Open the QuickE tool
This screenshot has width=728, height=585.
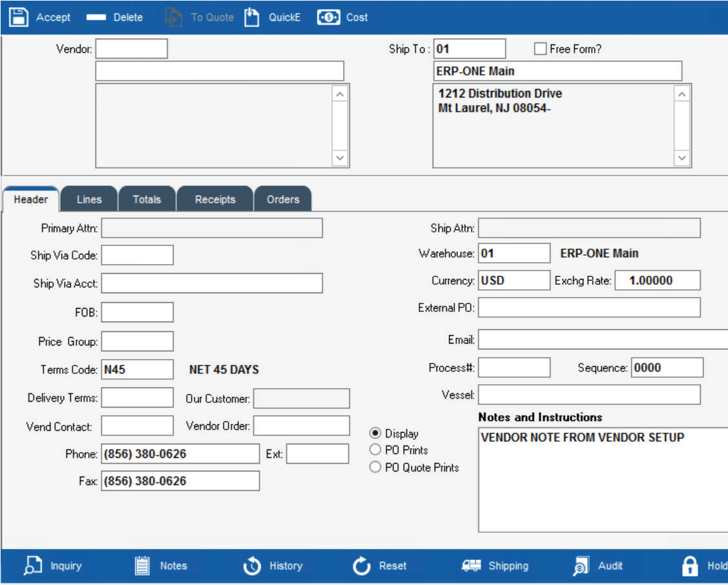251,17
